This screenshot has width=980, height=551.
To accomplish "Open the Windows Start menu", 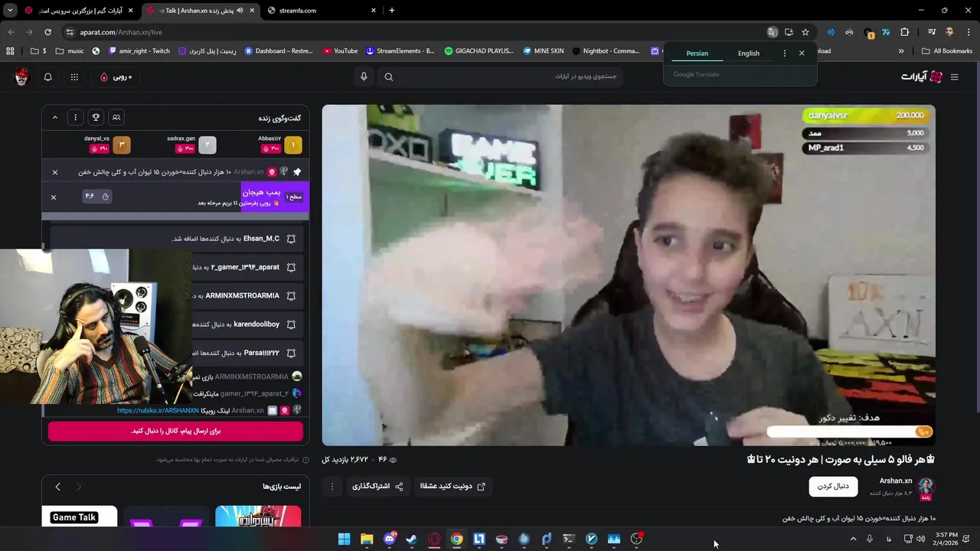I will click(345, 540).
